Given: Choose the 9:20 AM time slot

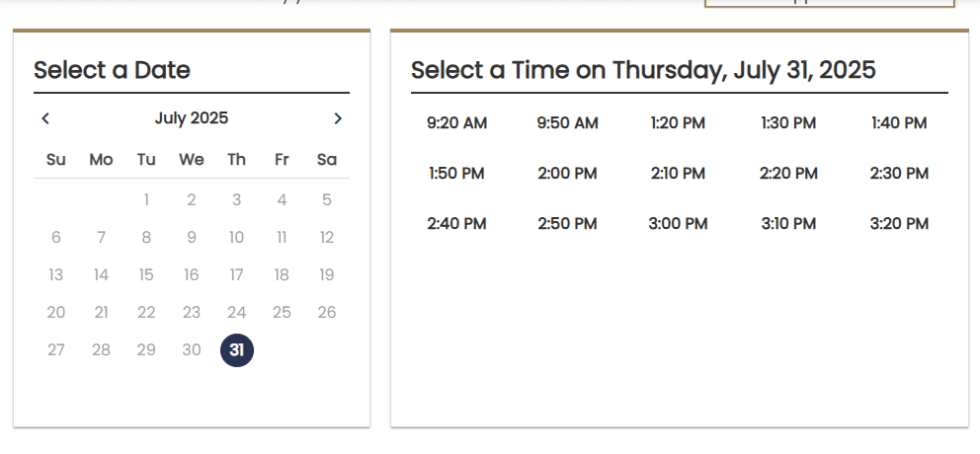Looking at the screenshot, I should pos(456,123).
